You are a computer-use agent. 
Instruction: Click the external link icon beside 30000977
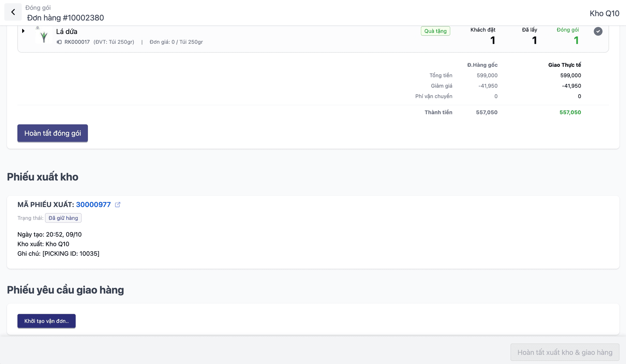(118, 205)
